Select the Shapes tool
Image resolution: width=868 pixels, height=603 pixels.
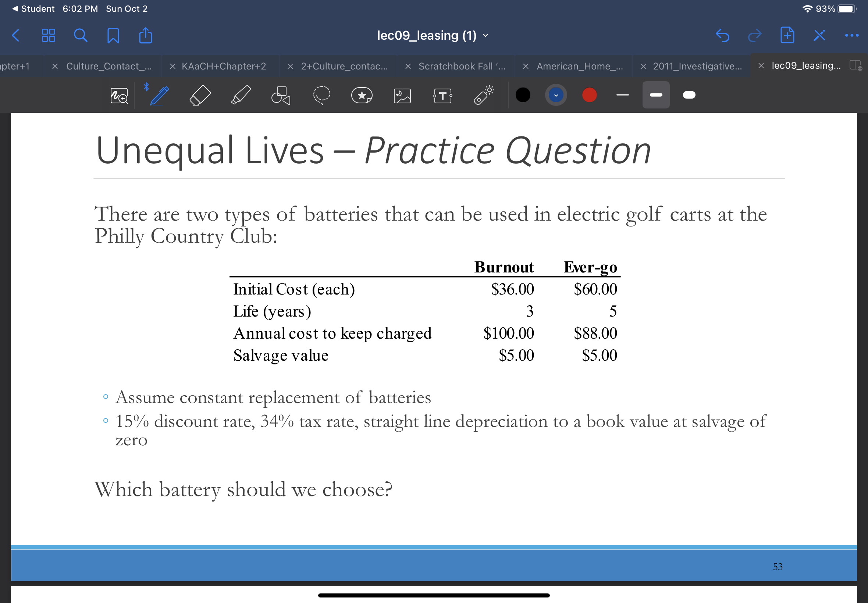[281, 95]
